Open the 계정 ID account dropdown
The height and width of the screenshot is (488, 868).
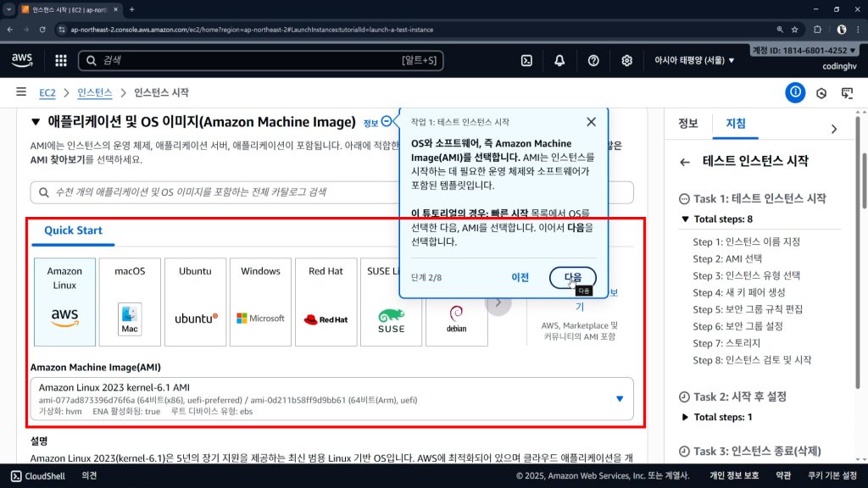[x=804, y=50]
